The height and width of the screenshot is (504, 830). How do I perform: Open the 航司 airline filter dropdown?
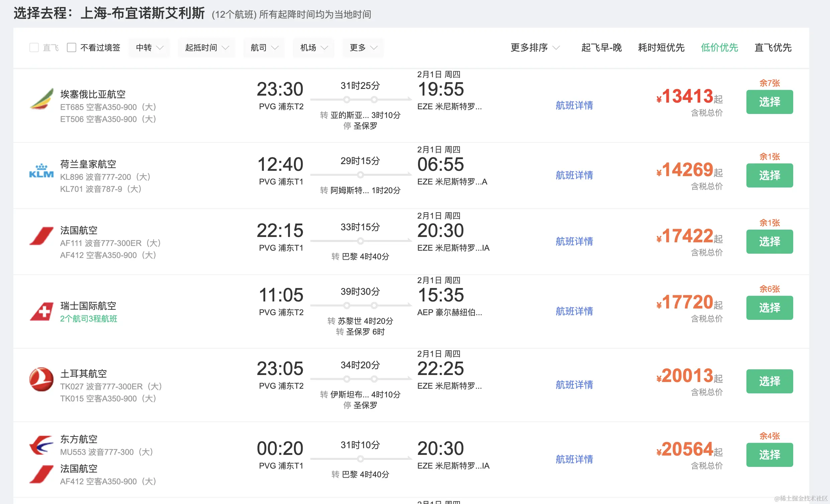tap(264, 48)
